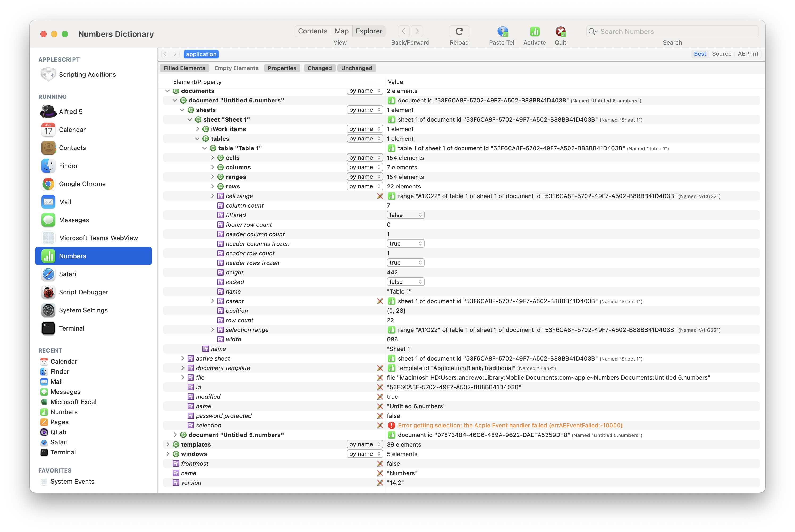Toggle the Changed filter button

[x=319, y=68]
